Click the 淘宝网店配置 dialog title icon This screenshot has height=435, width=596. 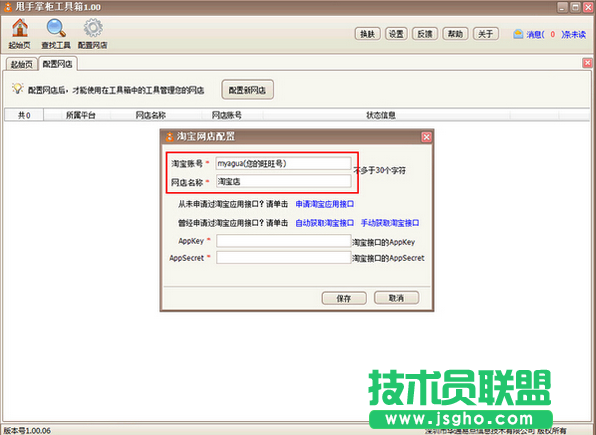(x=170, y=137)
